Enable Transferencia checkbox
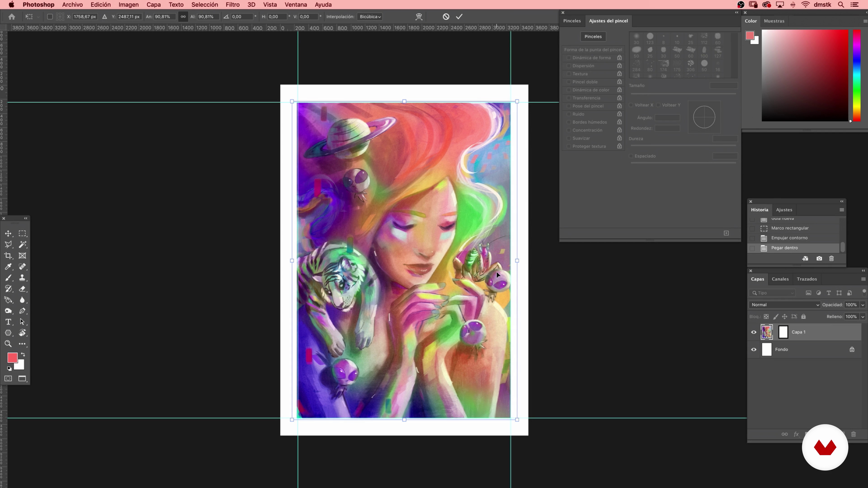This screenshot has width=868, height=488. (x=569, y=98)
